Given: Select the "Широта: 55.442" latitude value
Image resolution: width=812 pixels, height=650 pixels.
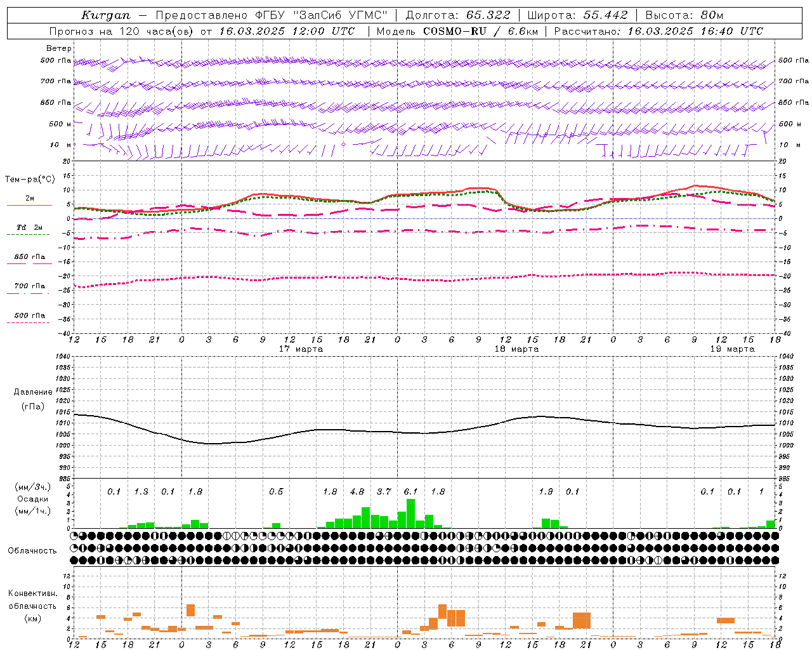Looking at the screenshot, I should tap(577, 15).
